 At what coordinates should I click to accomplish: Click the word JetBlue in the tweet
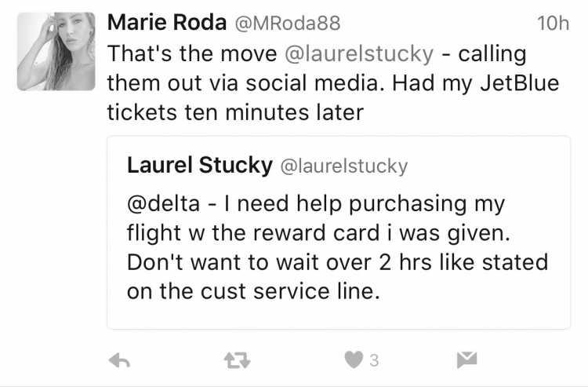pos(520,83)
